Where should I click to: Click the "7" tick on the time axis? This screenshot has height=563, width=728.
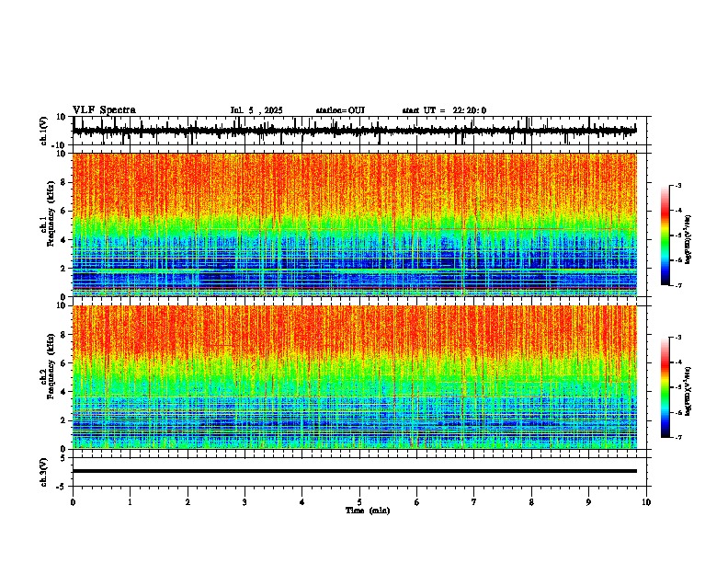coord(474,502)
